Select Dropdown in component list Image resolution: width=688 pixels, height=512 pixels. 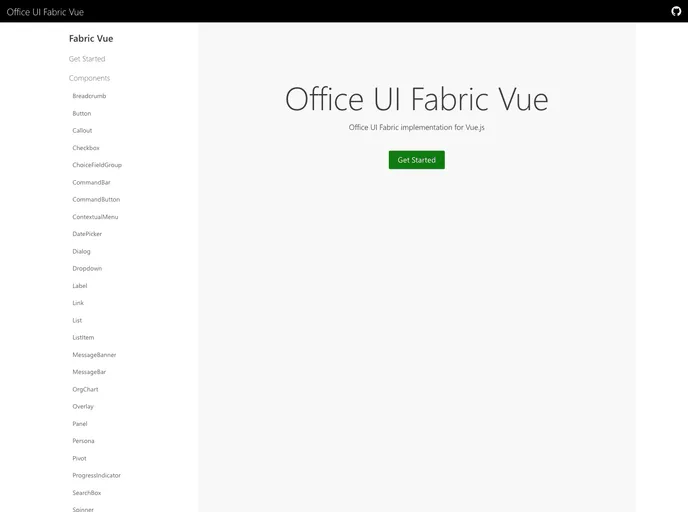click(87, 269)
